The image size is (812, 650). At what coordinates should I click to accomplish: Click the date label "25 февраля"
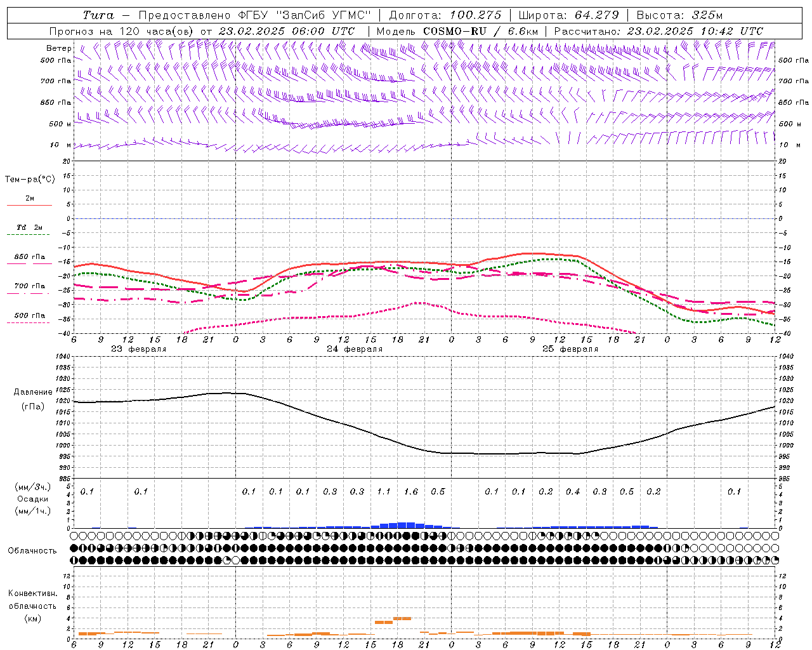pos(570,349)
